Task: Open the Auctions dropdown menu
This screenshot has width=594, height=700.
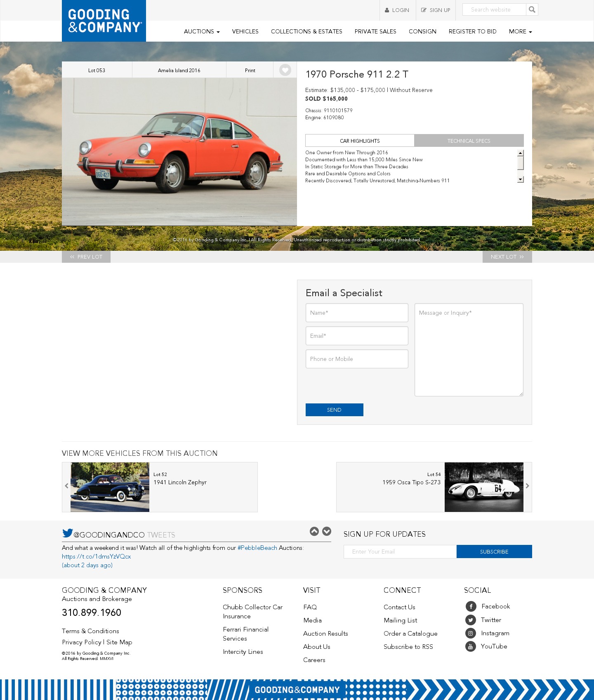Action: tap(202, 31)
